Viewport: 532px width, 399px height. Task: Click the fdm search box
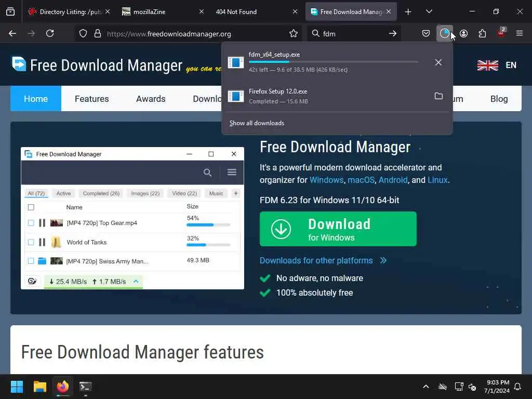click(x=353, y=34)
